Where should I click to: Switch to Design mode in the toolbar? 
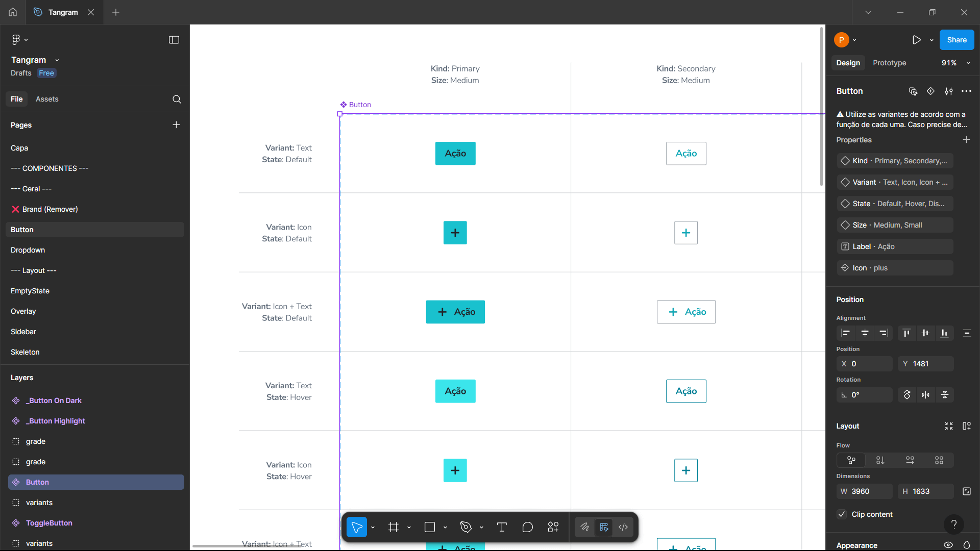[604, 527]
